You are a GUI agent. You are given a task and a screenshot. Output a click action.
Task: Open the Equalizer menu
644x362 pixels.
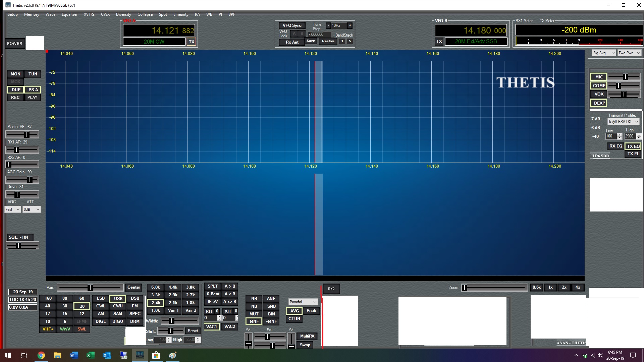69,14
